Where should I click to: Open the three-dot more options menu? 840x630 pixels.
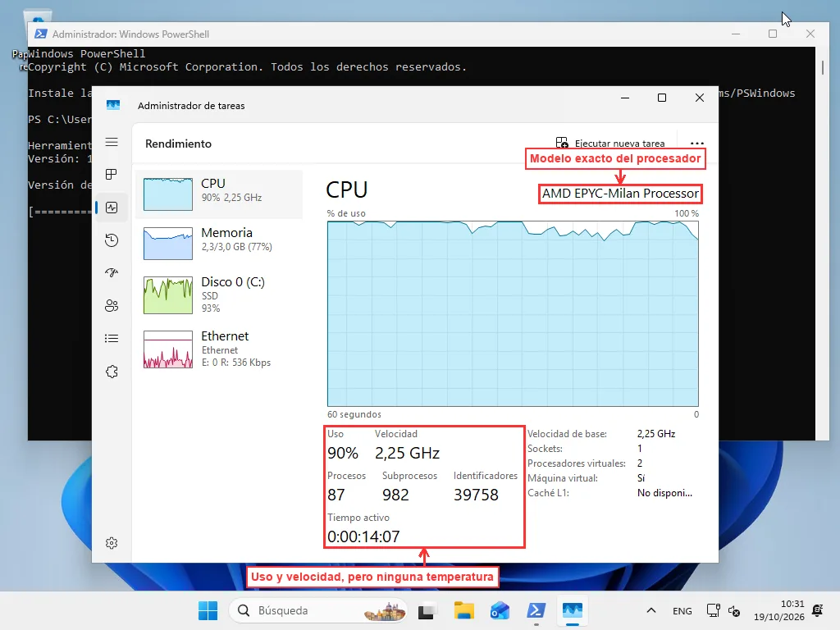pyautogui.click(x=697, y=144)
